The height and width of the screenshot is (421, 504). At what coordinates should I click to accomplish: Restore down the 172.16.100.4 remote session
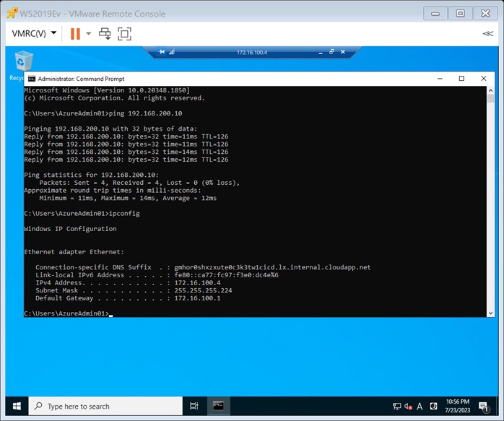click(x=331, y=52)
